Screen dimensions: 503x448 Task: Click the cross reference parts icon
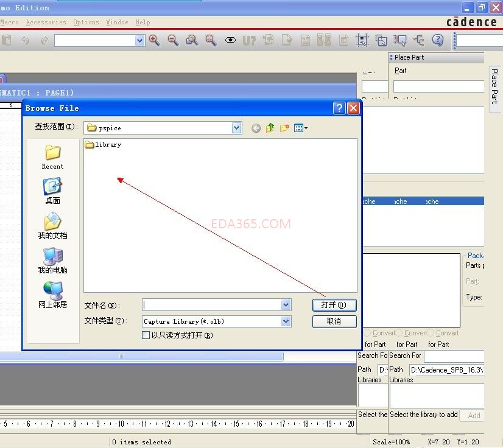click(324, 40)
